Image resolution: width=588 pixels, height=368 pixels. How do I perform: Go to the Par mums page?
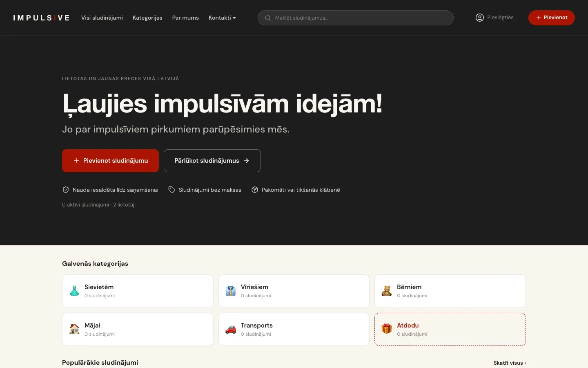[185, 18]
